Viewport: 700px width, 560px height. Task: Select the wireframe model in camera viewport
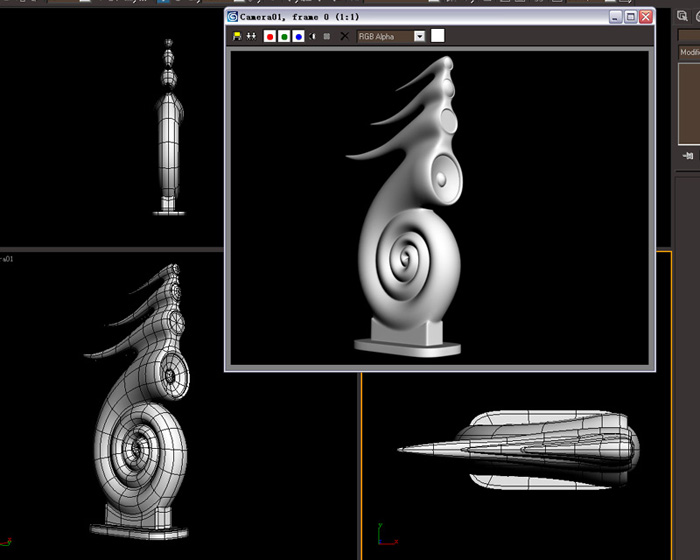tap(140, 402)
